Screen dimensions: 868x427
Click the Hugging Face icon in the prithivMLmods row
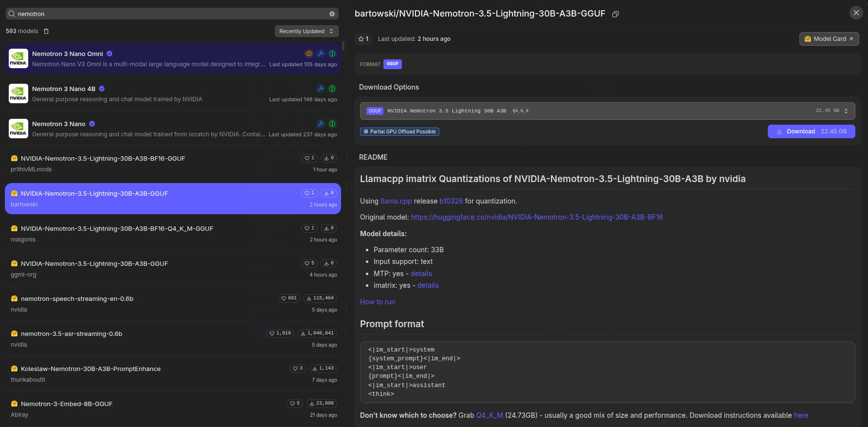tap(14, 158)
